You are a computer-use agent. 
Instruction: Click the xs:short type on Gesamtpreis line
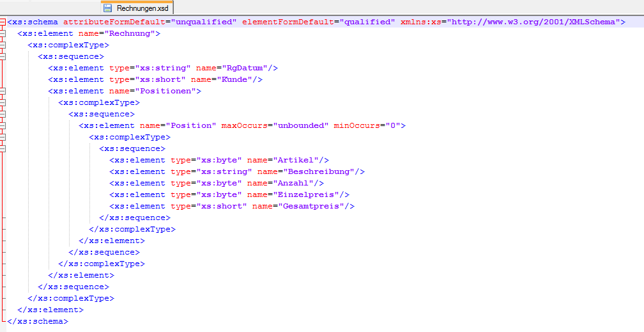[222, 206]
